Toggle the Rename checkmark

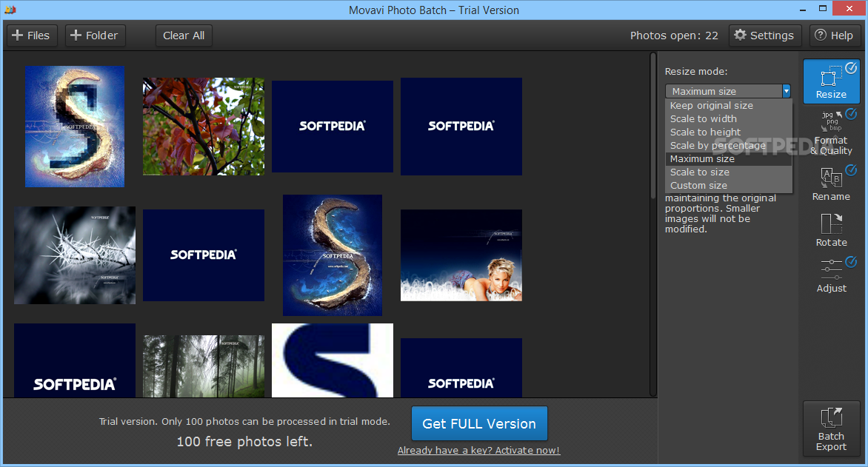[x=851, y=170]
